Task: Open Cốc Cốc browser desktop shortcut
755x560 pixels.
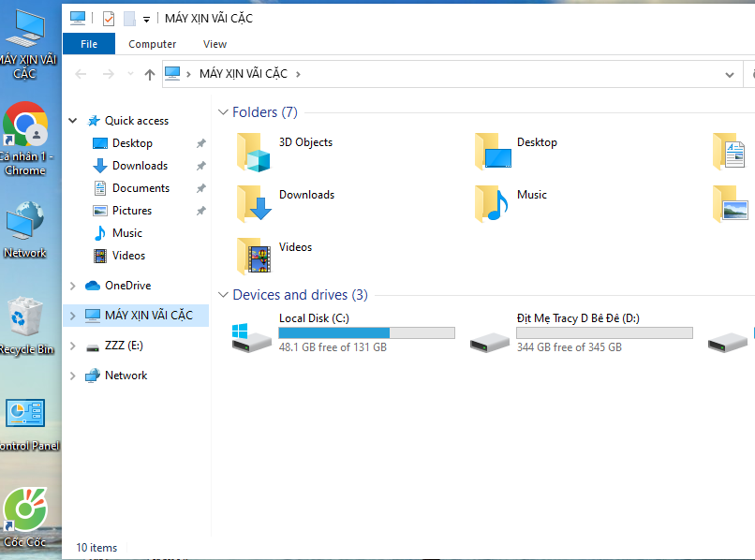Action: pos(24,512)
